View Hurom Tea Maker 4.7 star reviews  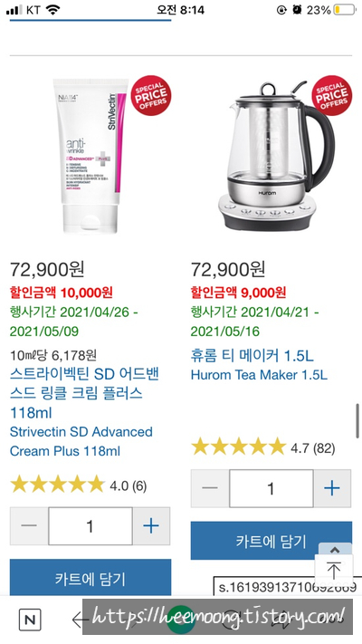263,447
